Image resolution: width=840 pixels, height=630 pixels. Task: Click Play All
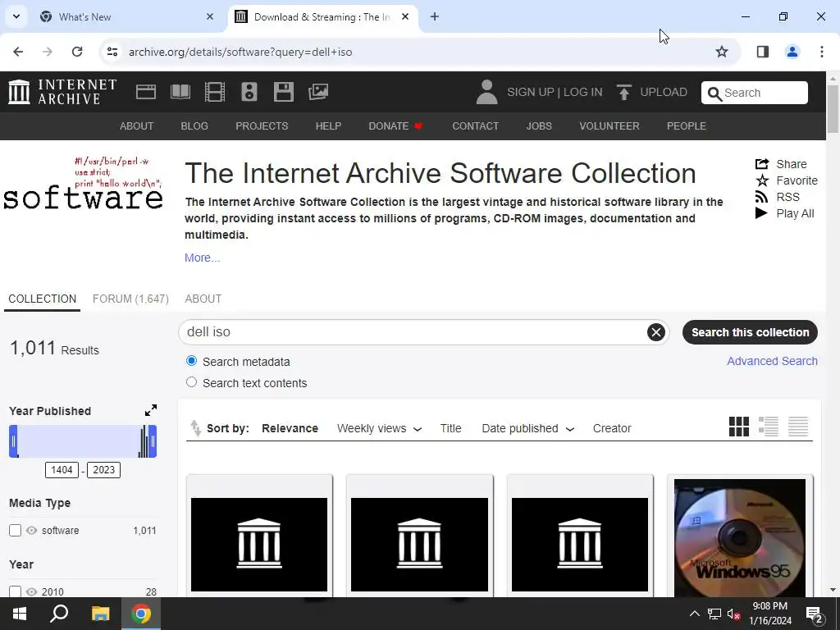click(x=784, y=213)
